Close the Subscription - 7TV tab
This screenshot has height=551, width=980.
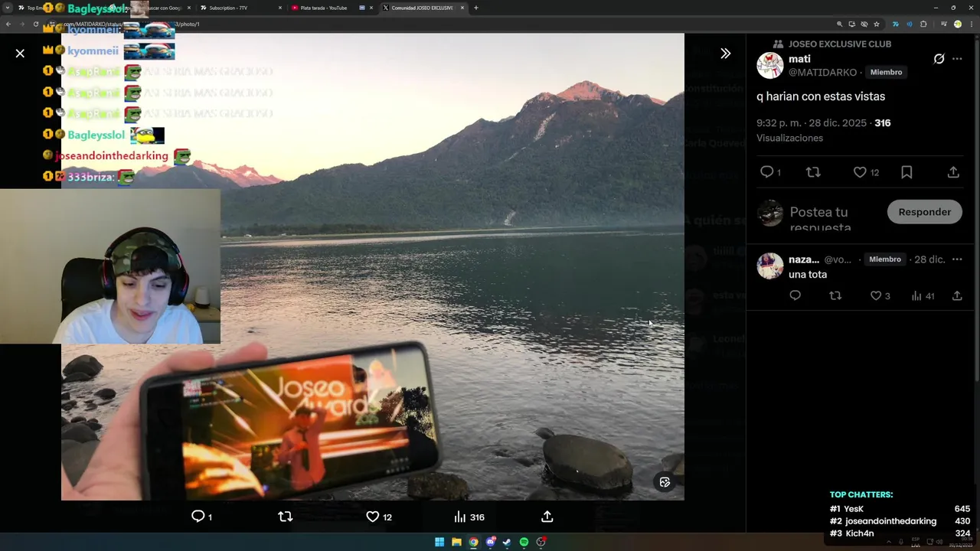[x=280, y=8]
